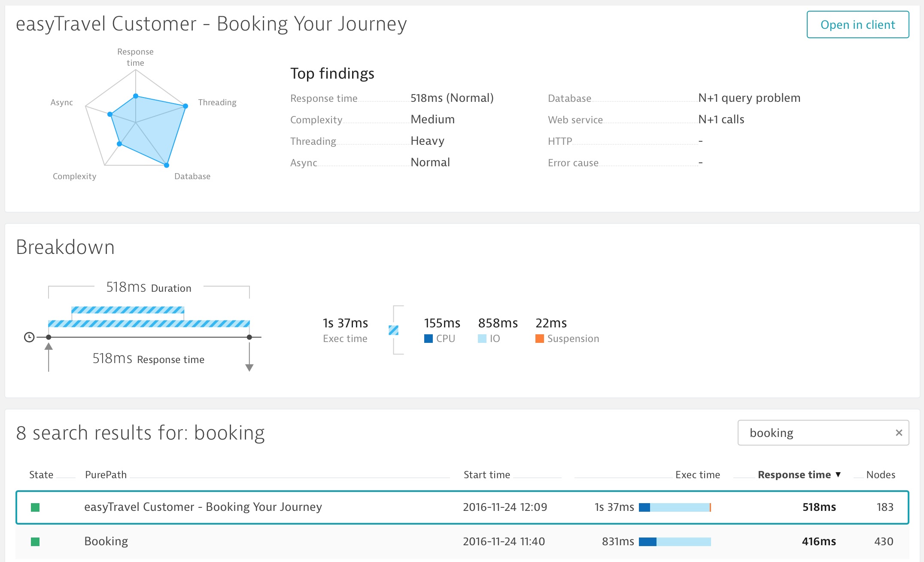The image size is (924, 562).
Task: Click the 518ms Duration label
Action: tap(149, 287)
